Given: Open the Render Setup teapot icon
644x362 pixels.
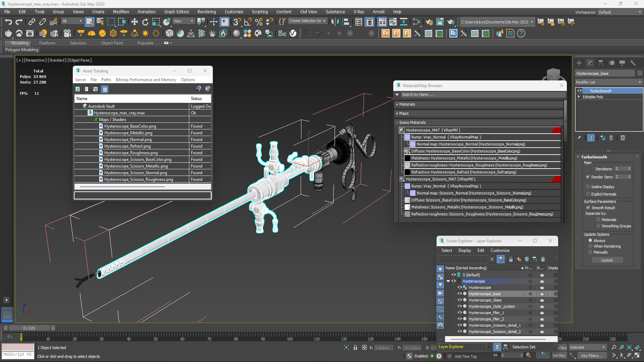Looking at the screenshot, I should coord(429,22).
